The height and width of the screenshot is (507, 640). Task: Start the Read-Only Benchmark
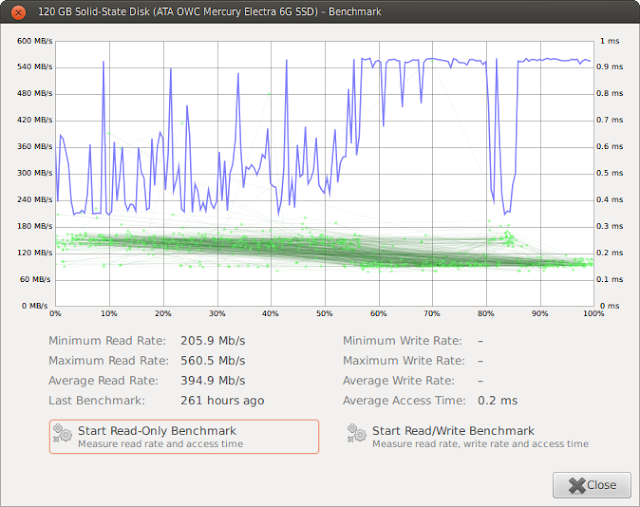(x=184, y=437)
